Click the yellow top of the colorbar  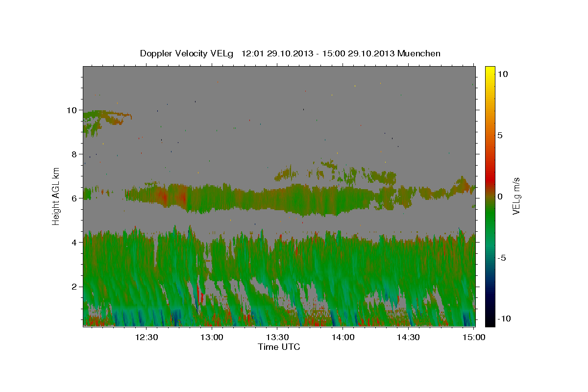pyautogui.click(x=490, y=71)
